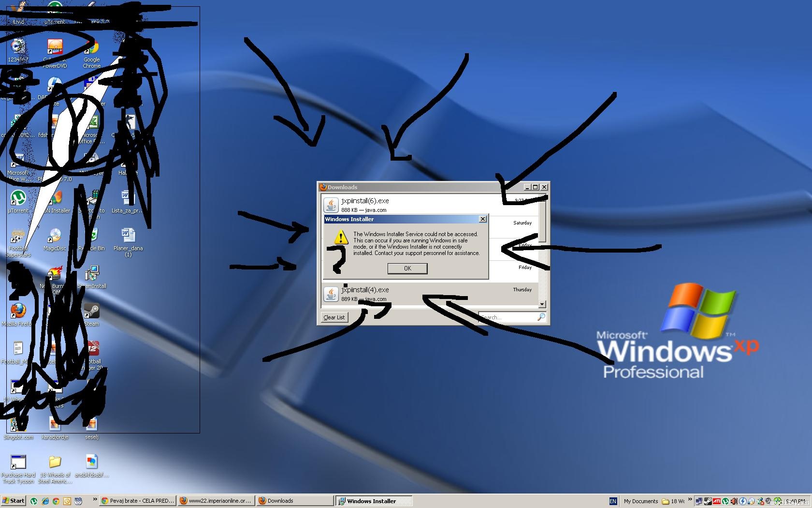Select the Planer_dana (1) document icon
Screen dimensions: 812x508
[128, 242]
